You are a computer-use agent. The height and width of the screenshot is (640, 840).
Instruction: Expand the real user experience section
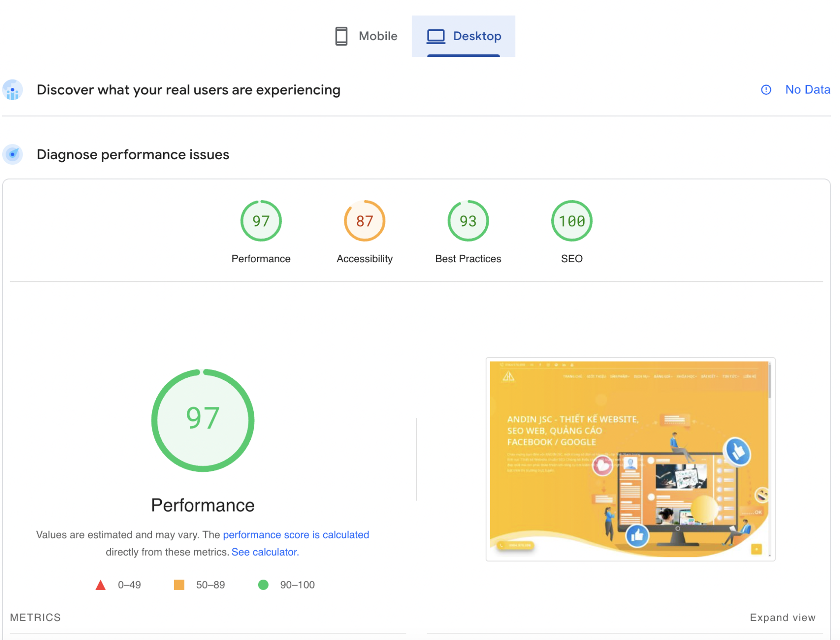pos(188,90)
